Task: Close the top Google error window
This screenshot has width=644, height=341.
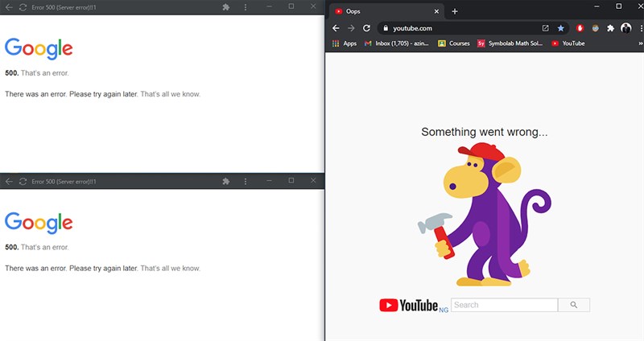Action: [x=313, y=6]
